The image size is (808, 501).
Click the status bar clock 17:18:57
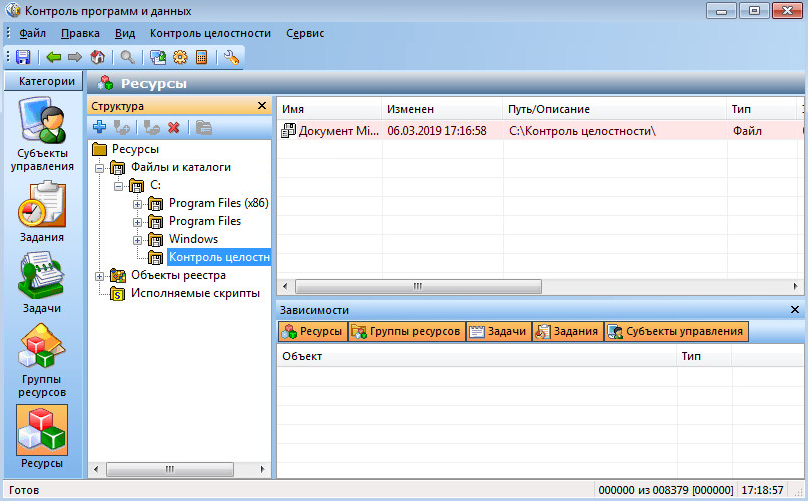click(x=763, y=490)
